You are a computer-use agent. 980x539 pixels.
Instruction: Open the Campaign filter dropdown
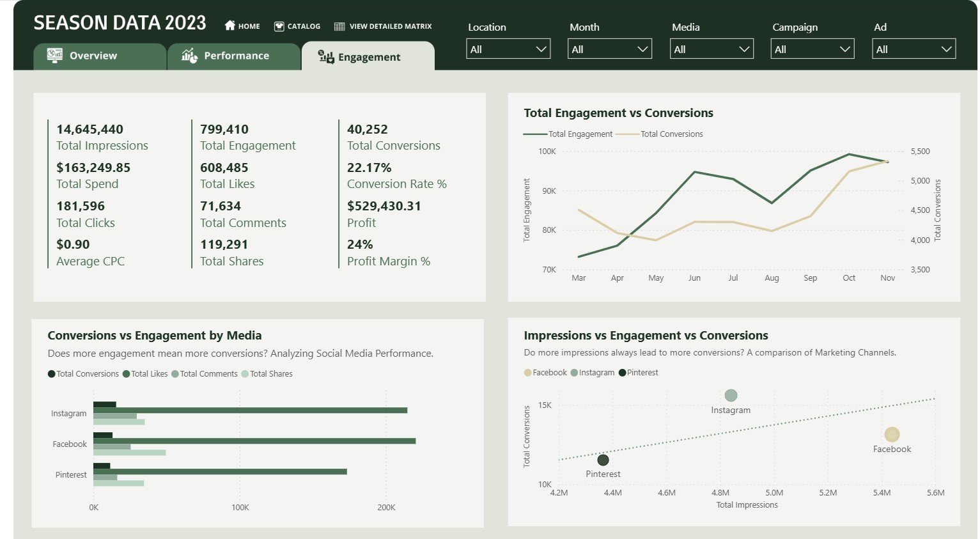tap(813, 49)
